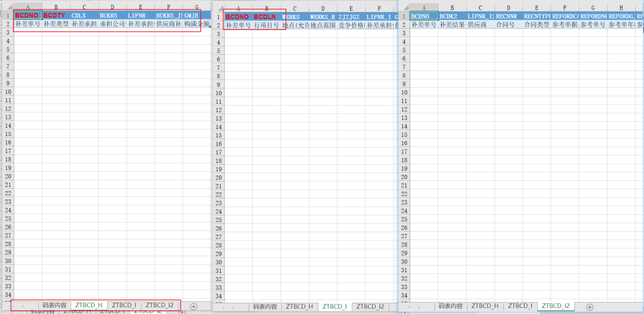Select WERKS cell in middle window
Viewport: 644px width, 314px height.
(x=295, y=17)
